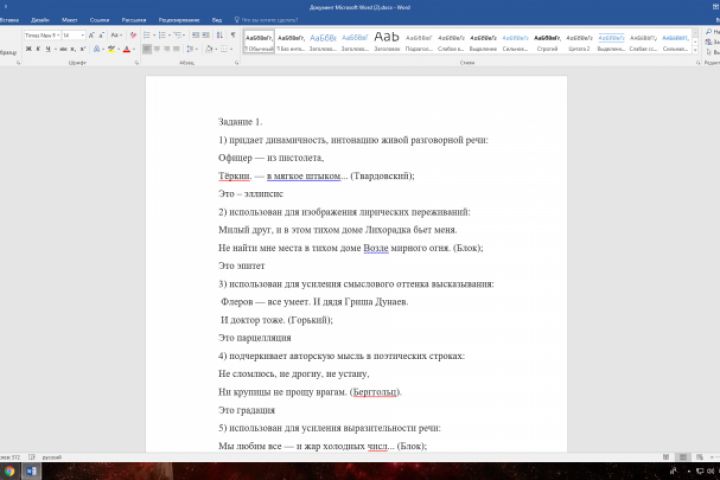
Task: Apply the Подзаголовок style
Action: pyautogui.click(x=419, y=42)
